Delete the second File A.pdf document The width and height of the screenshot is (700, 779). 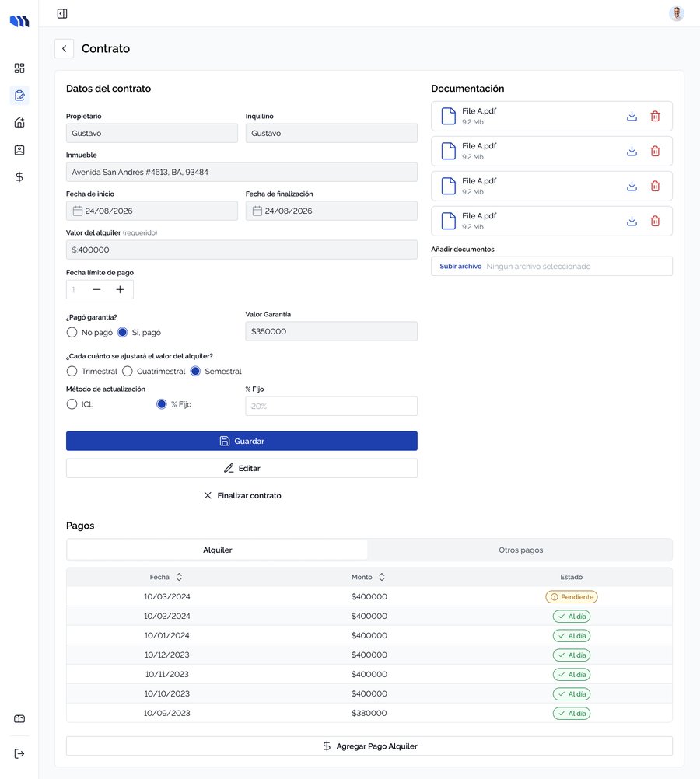click(655, 151)
